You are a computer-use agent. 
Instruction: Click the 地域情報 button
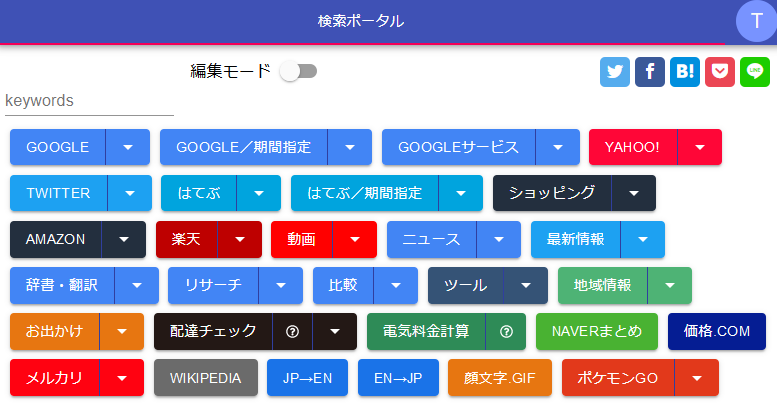(603, 286)
